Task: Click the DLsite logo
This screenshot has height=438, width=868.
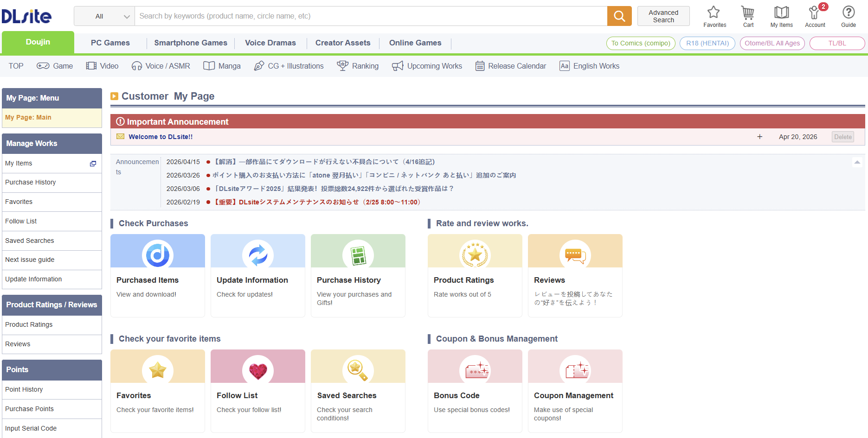Action: coord(26,16)
